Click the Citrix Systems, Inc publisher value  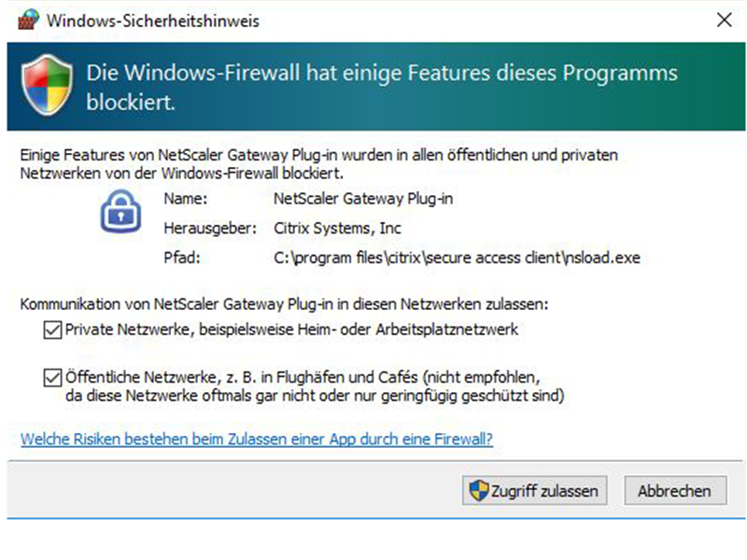(337, 228)
